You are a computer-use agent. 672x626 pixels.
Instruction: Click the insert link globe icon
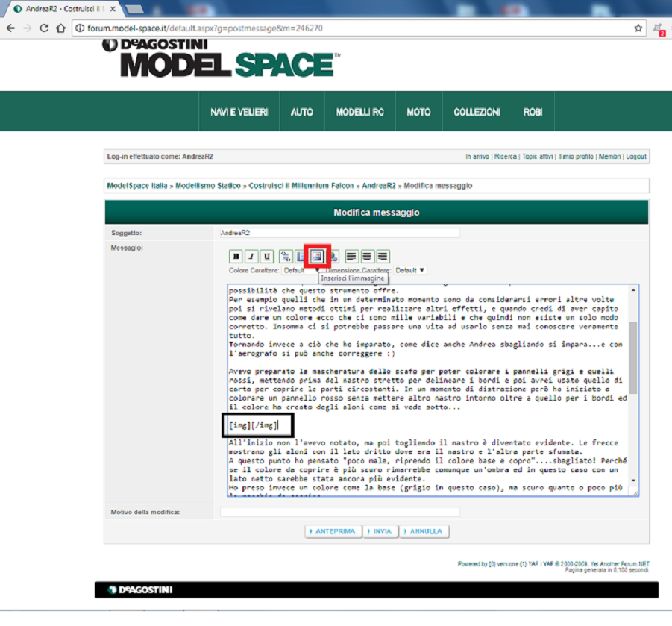click(x=334, y=256)
